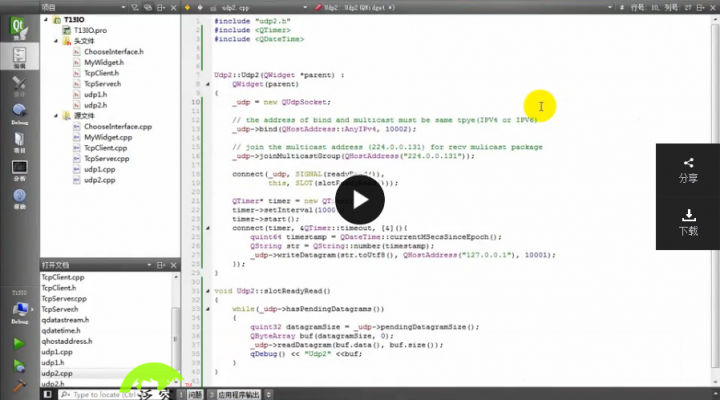This screenshot has height=400, width=720.
Task: Click the 下载 download button
Action: [x=688, y=222]
